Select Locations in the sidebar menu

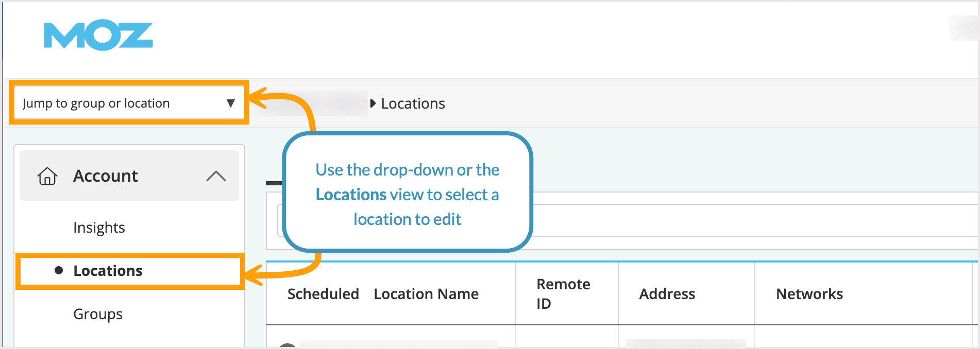tap(108, 271)
